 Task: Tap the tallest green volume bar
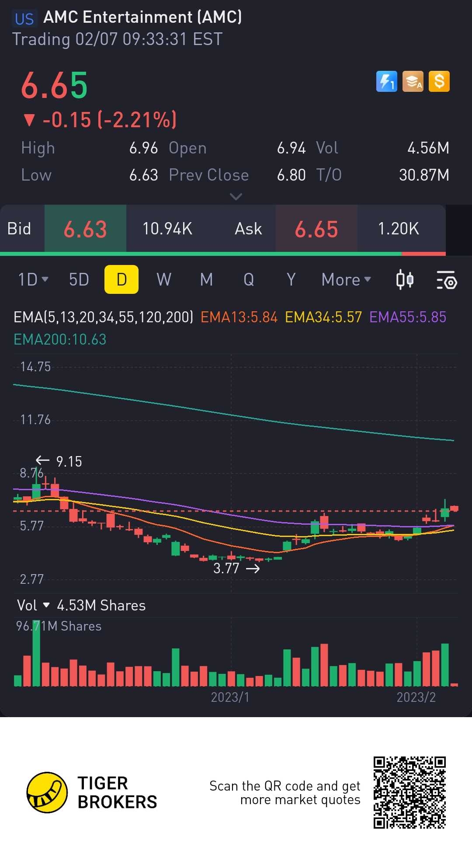click(x=36, y=654)
